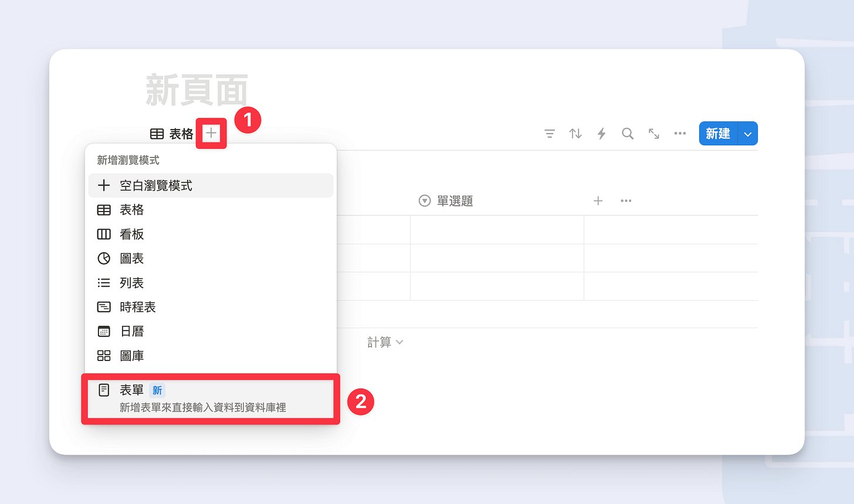Open the dropdown arrow beside 新建
854x504 pixels.
click(748, 134)
